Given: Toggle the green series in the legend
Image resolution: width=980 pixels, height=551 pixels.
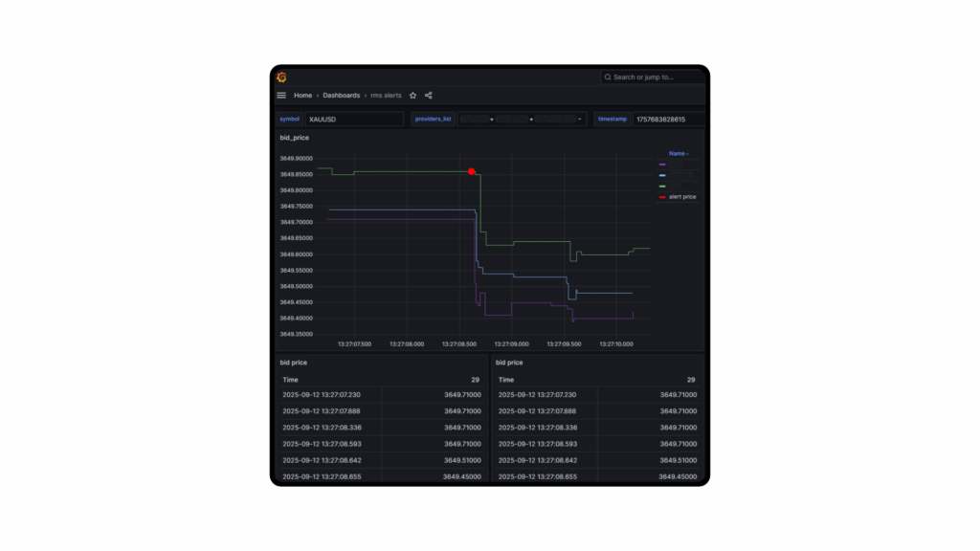Looking at the screenshot, I should 662,186.
